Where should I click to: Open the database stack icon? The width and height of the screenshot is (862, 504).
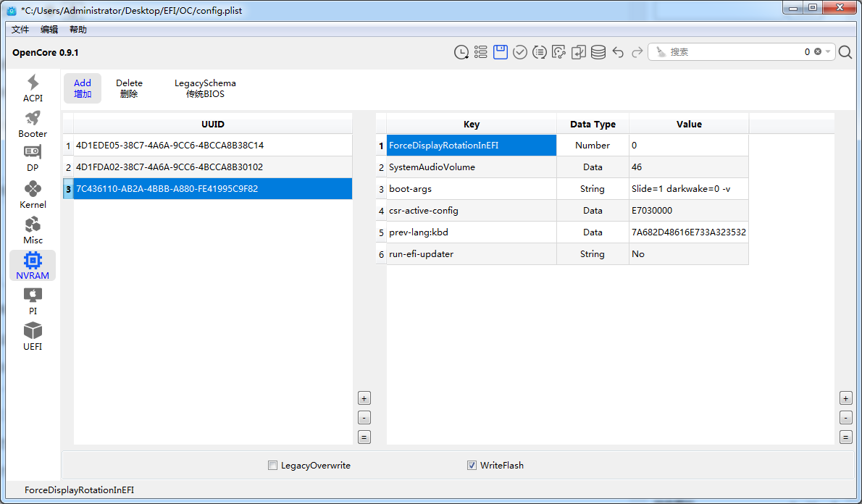point(598,52)
